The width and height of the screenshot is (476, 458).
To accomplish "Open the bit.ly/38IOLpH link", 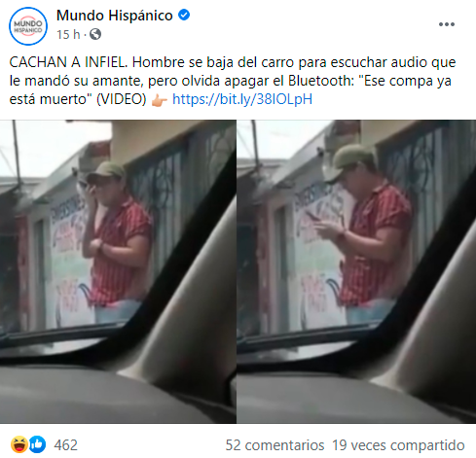I will click(x=242, y=99).
